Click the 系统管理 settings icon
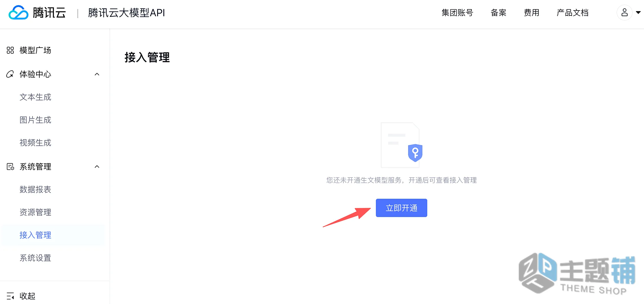 click(10, 167)
